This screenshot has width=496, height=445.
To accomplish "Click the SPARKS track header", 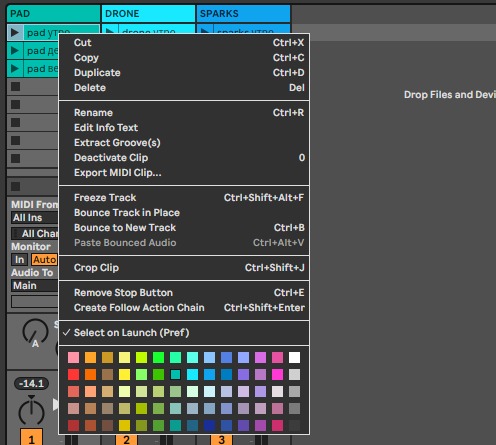I will (x=243, y=14).
